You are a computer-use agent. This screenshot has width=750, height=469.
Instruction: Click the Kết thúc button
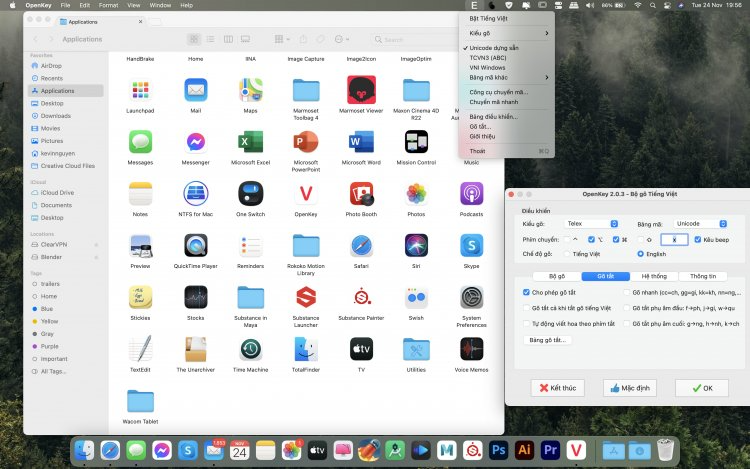point(558,388)
